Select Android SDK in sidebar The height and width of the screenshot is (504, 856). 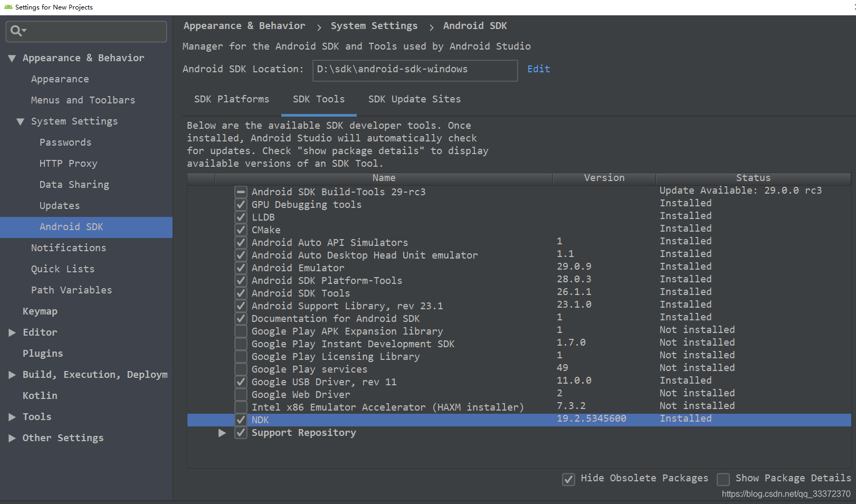coord(86,227)
